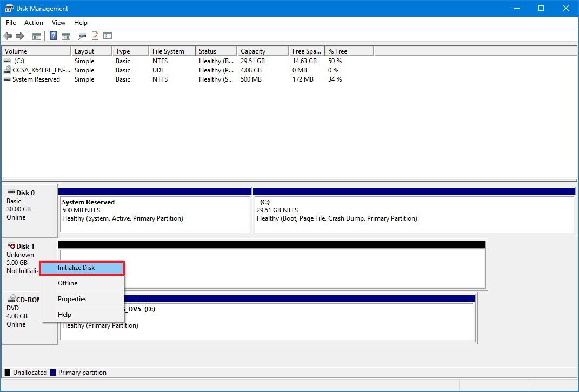Click the 14.63 GB free space cell
This screenshot has height=392, width=579.
pos(305,61)
